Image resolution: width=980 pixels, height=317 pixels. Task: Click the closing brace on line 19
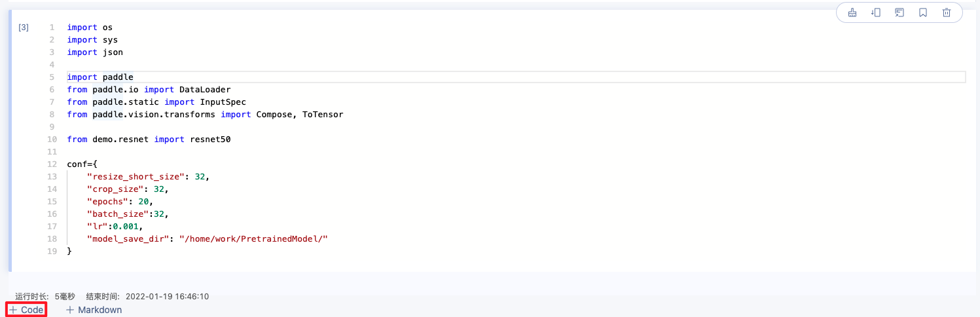[69, 252]
